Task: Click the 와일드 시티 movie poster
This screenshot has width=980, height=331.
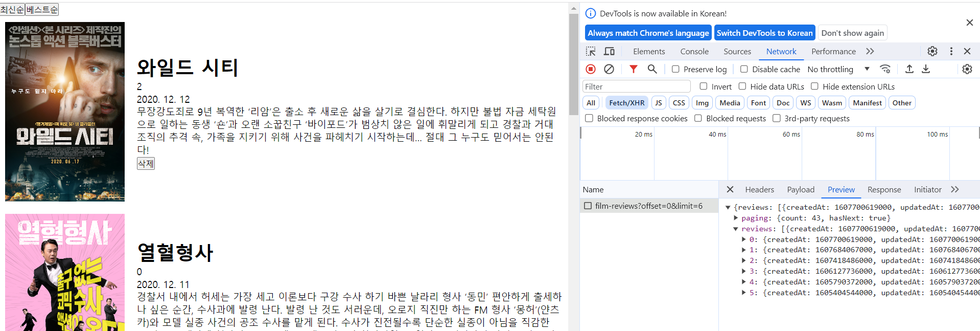Action: pyautogui.click(x=65, y=112)
